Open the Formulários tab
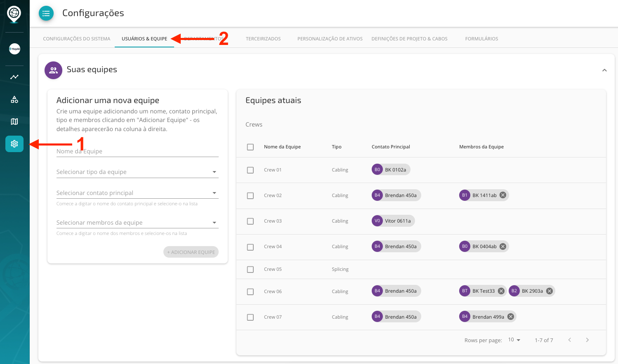Viewport: 618px width, 364px height. coord(481,39)
